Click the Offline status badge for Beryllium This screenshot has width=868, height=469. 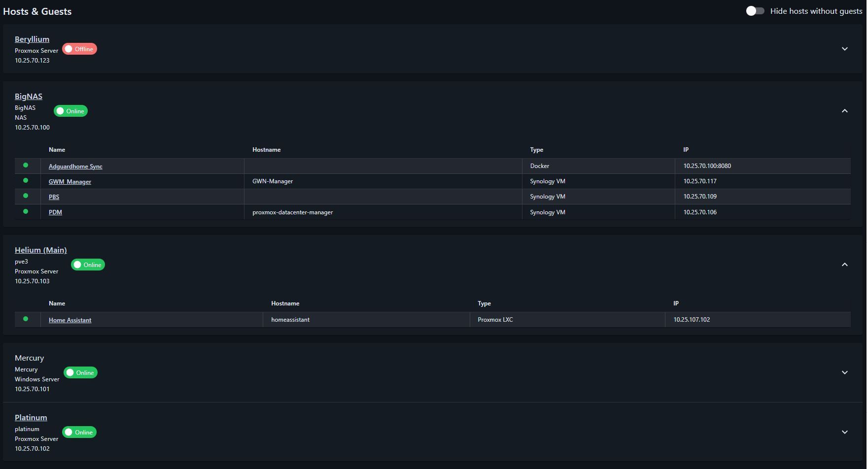coord(79,49)
